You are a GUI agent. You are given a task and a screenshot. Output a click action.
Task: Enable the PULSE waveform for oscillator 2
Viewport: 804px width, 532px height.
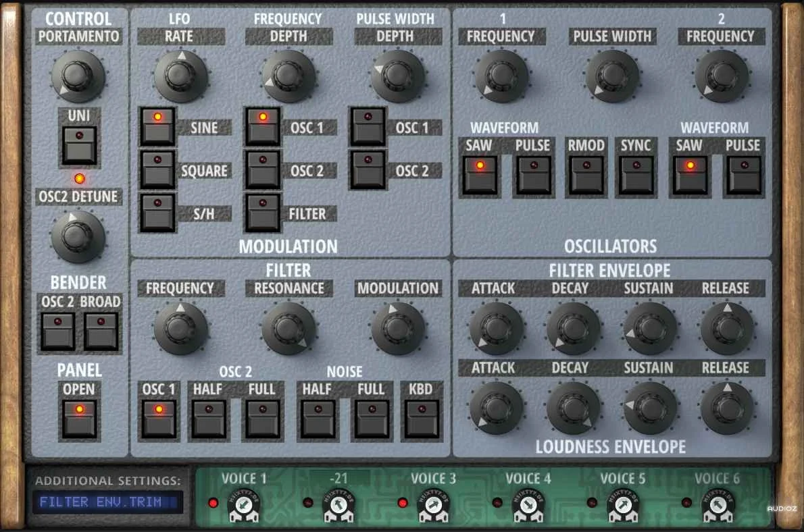coord(744,176)
